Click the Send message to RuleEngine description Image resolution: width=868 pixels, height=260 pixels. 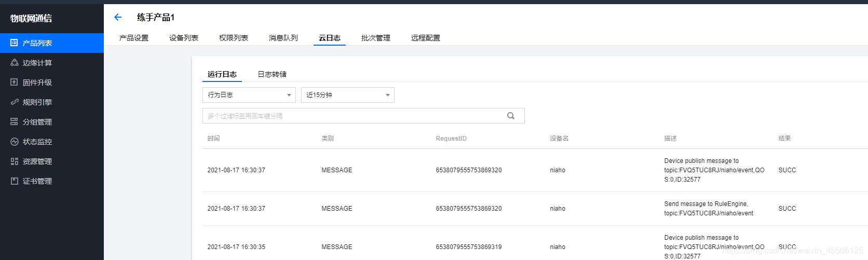click(x=709, y=209)
